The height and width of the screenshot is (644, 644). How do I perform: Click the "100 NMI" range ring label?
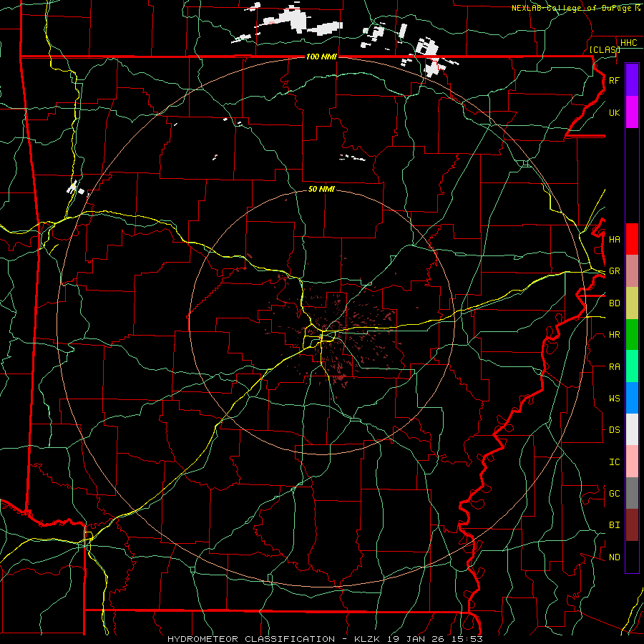tap(321, 57)
